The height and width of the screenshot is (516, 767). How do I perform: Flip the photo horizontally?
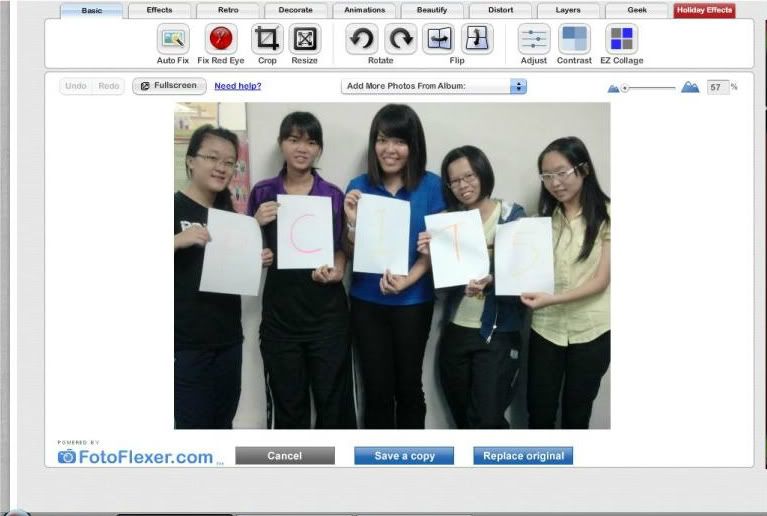click(439, 39)
